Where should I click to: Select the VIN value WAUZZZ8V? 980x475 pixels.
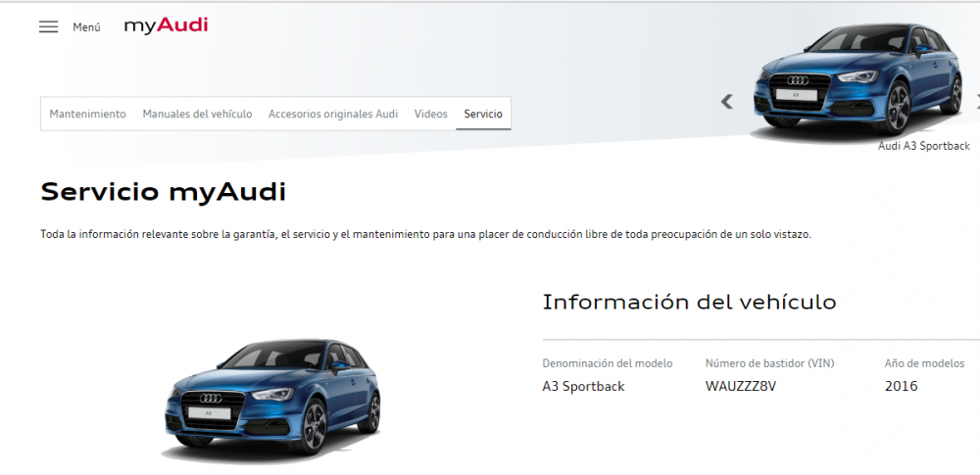(x=741, y=386)
